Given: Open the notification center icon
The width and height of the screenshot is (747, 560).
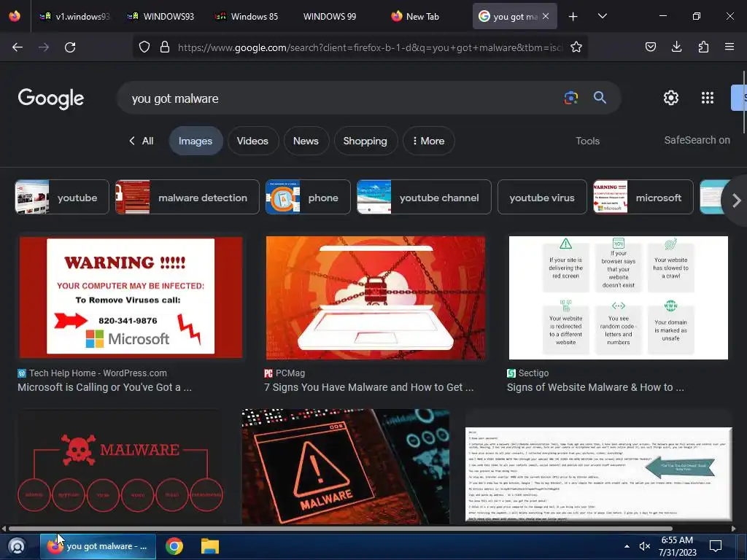Looking at the screenshot, I should [x=716, y=546].
